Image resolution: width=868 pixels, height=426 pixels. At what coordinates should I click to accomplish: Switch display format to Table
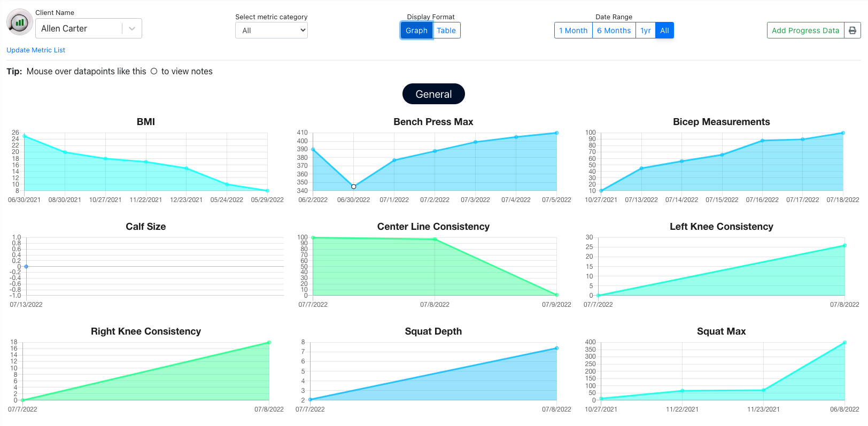[x=446, y=30]
